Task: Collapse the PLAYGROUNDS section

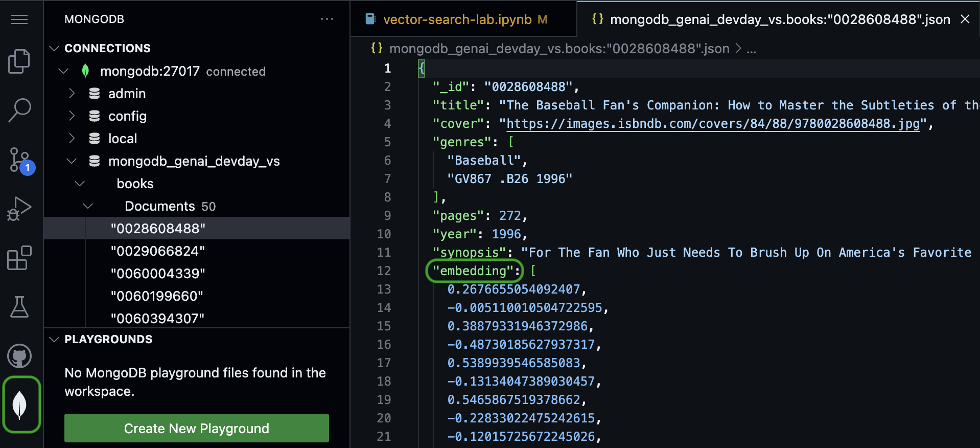Action: (54, 339)
